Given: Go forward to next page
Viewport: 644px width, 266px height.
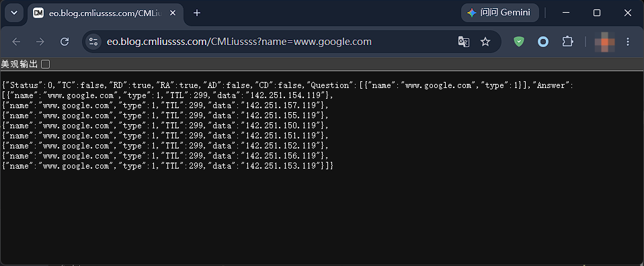Looking at the screenshot, I should (x=40, y=42).
